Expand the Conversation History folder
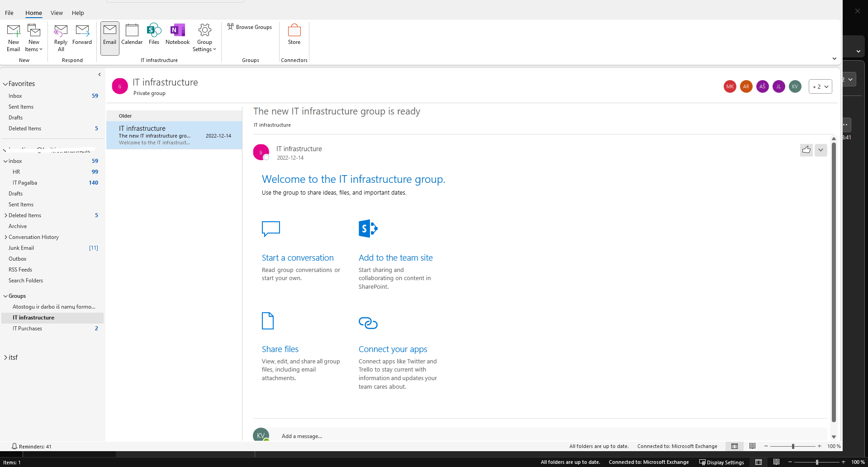The height and width of the screenshot is (467, 868). pyautogui.click(x=5, y=237)
